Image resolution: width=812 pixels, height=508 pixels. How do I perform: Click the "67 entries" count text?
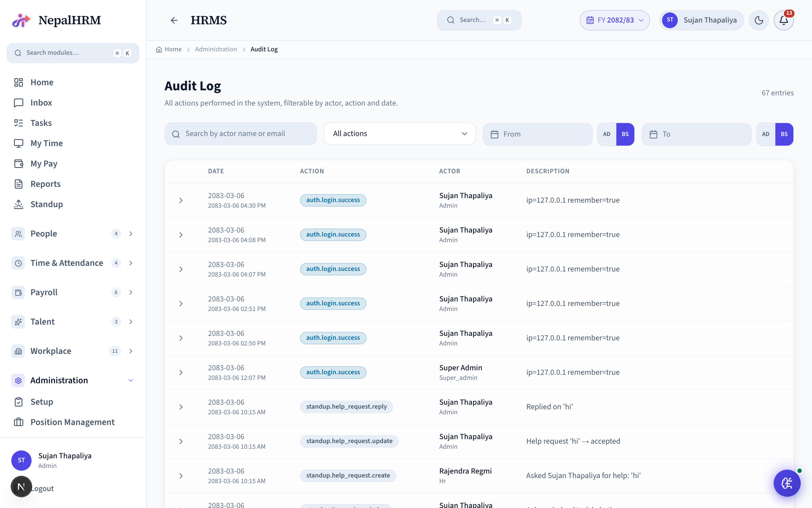tap(777, 93)
